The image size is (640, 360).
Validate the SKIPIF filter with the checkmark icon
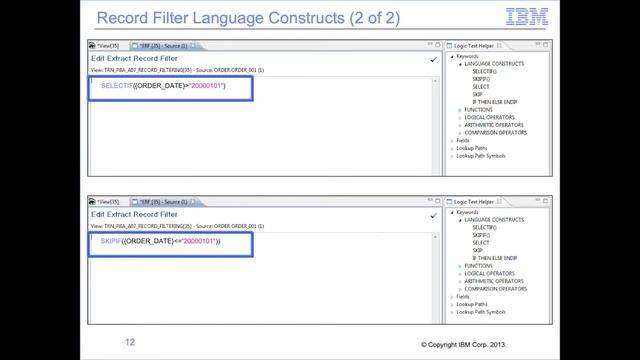pos(433,216)
